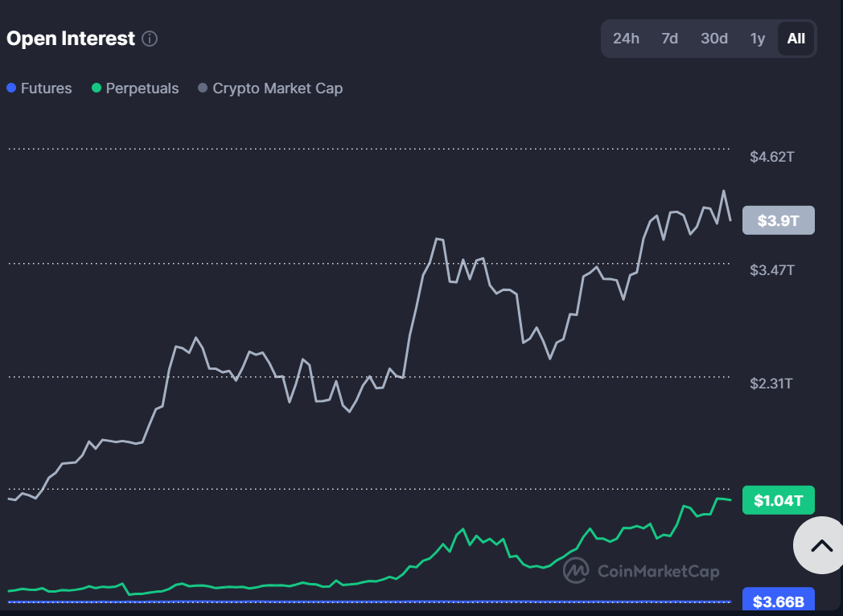Screen dimensions: 843x616
Task: Click the $2.31T axis label
Action: pyautogui.click(x=771, y=384)
